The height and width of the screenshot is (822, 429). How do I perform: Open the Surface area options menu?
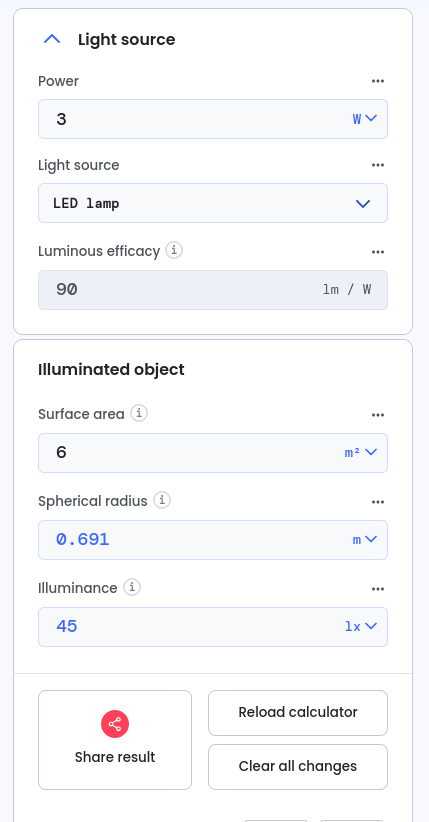point(378,415)
